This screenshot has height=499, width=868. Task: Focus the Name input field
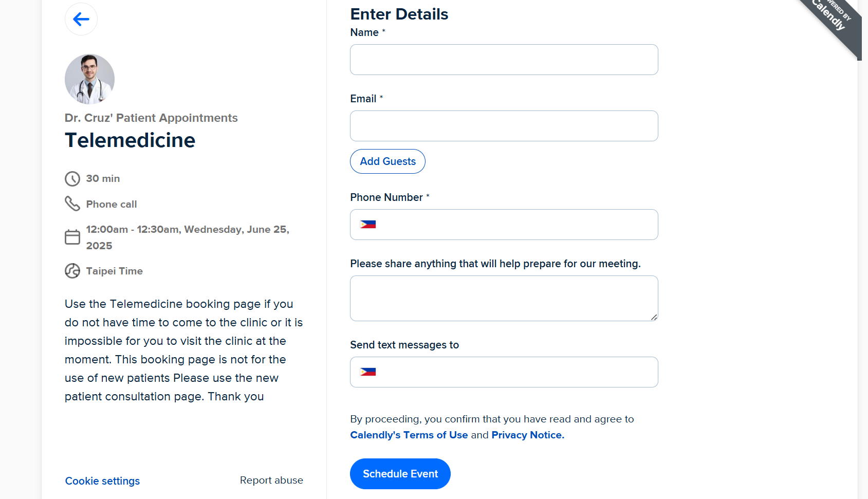click(x=504, y=60)
